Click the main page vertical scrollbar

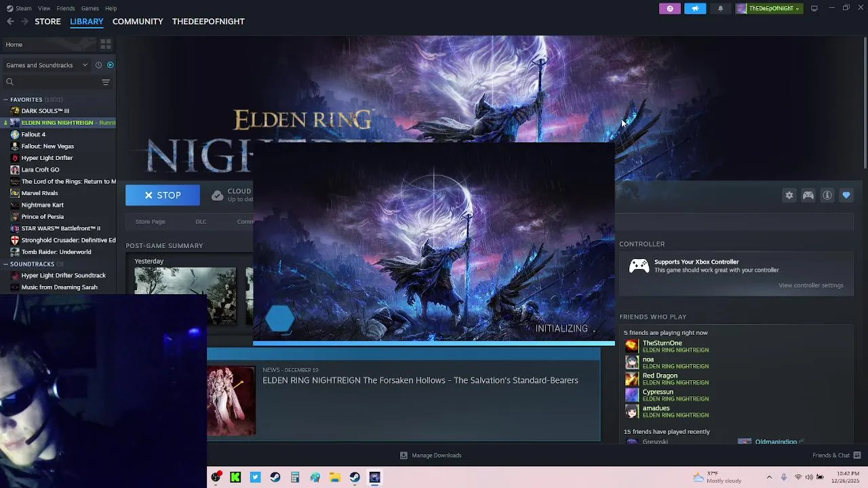coord(865,102)
